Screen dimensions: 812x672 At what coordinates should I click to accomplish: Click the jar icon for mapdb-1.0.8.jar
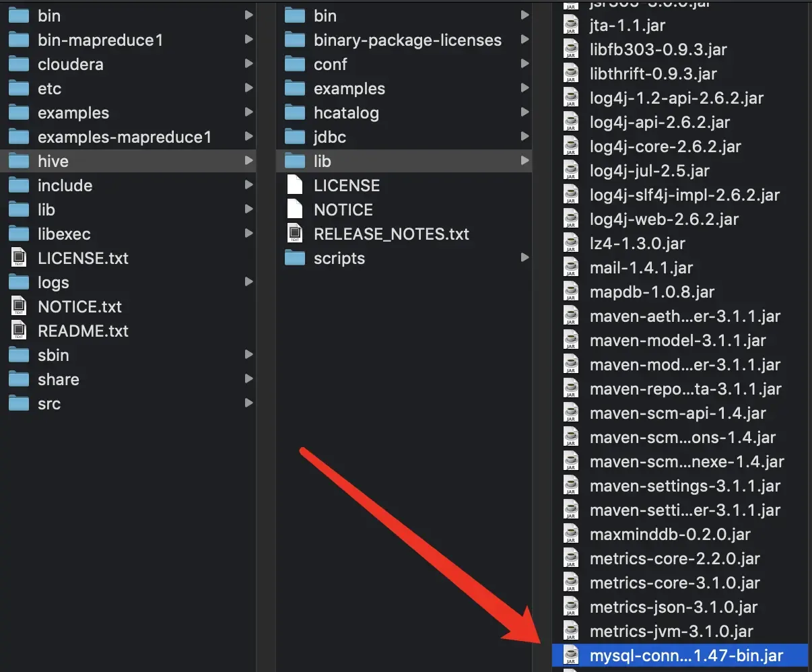(x=571, y=292)
